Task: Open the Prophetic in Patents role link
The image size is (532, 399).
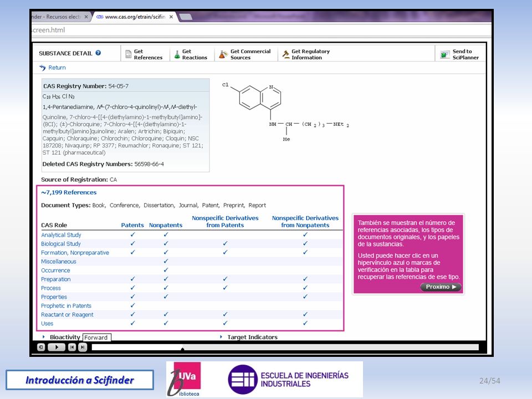Action: 66,305
